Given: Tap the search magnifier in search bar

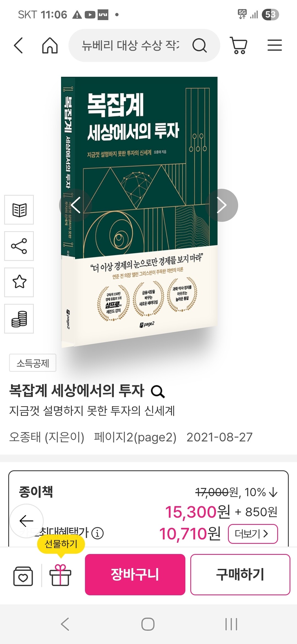Looking at the screenshot, I should [199, 45].
